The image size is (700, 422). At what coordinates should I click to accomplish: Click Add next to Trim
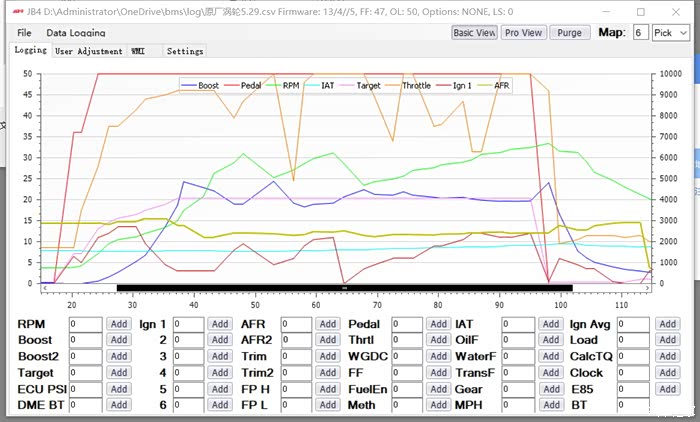[x=328, y=356]
